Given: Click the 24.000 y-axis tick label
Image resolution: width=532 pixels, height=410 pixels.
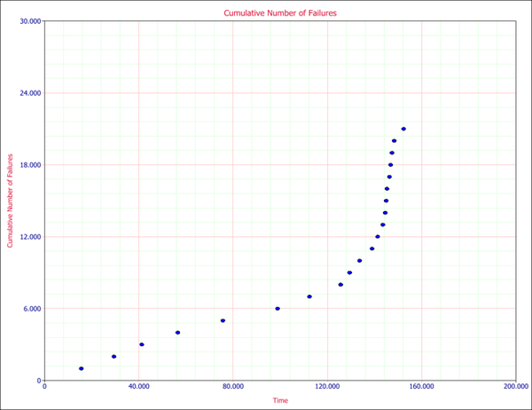Looking at the screenshot, I should point(30,93).
